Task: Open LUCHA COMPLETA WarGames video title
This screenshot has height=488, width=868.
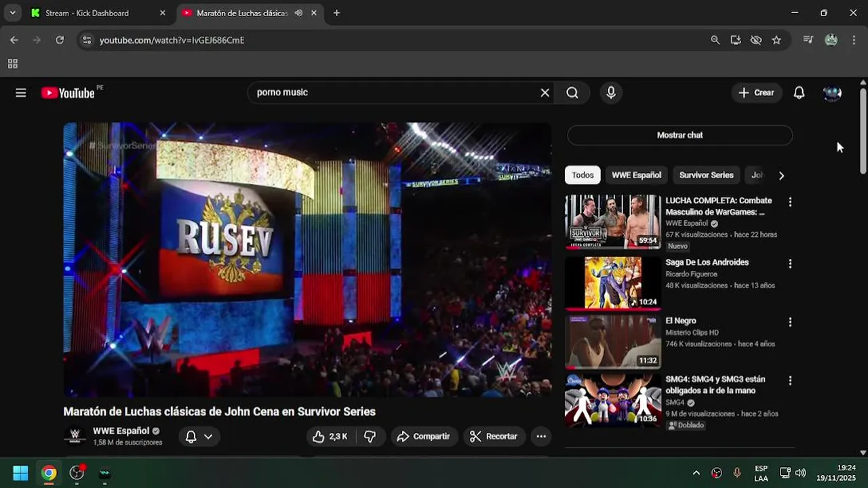Action: coord(719,206)
